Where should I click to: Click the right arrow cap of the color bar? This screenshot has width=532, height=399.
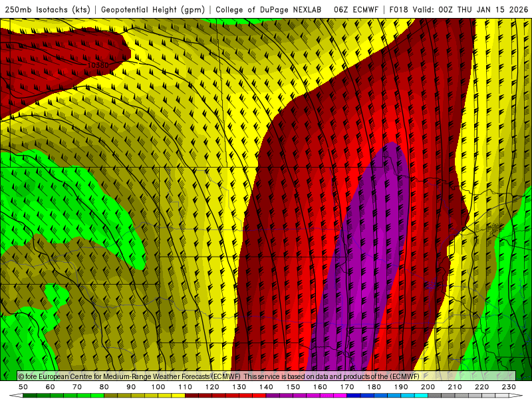click(516, 396)
